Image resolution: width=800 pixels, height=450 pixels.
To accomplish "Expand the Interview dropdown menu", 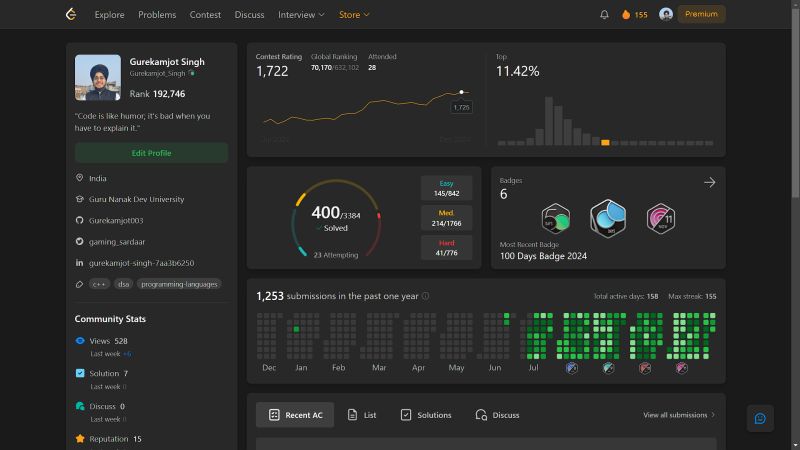I will pos(301,15).
